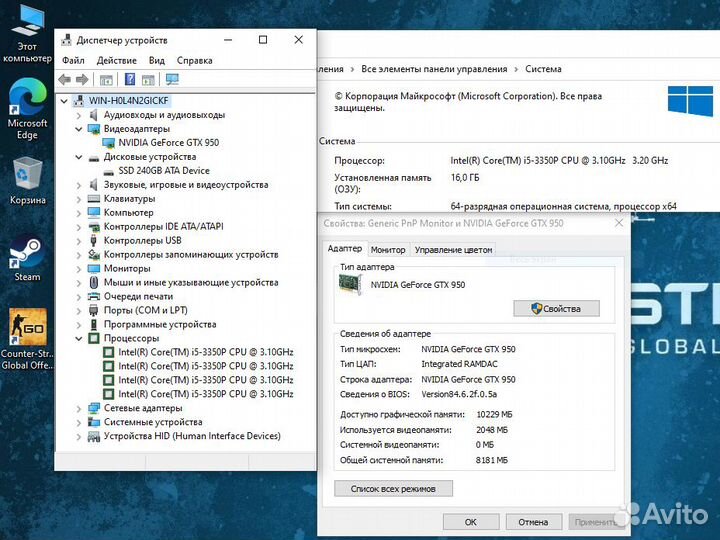The image size is (720, 540).
Task: Expand Системные устройства category
Action: pos(79,422)
